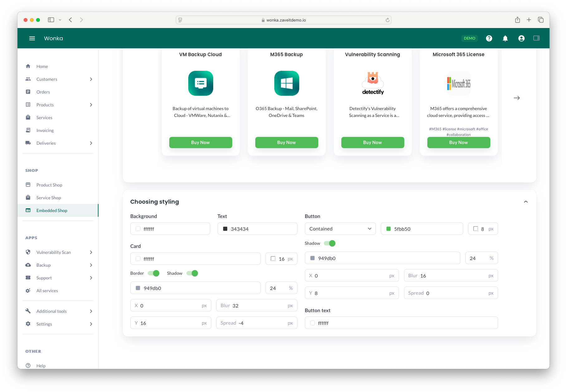Toggle the card Border switch

click(153, 273)
